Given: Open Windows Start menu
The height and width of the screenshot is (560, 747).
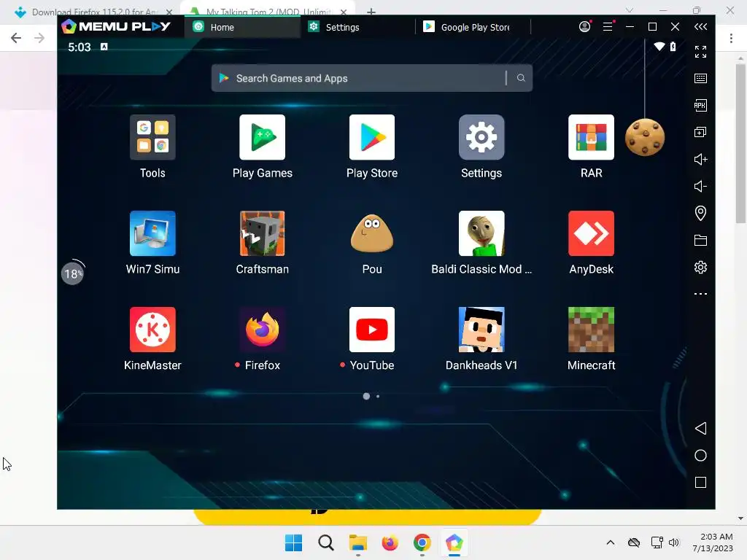Looking at the screenshot, I should (293, 542).
